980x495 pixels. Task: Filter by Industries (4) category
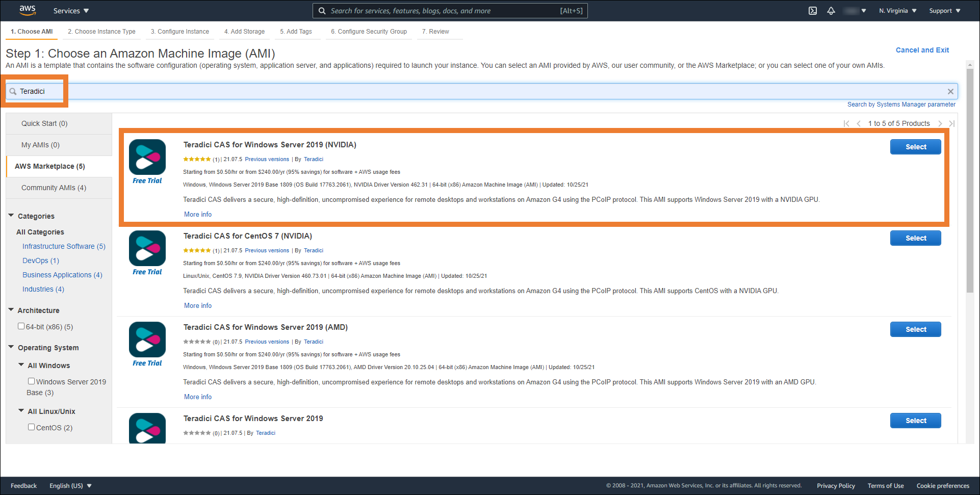(x=43, y=289)
